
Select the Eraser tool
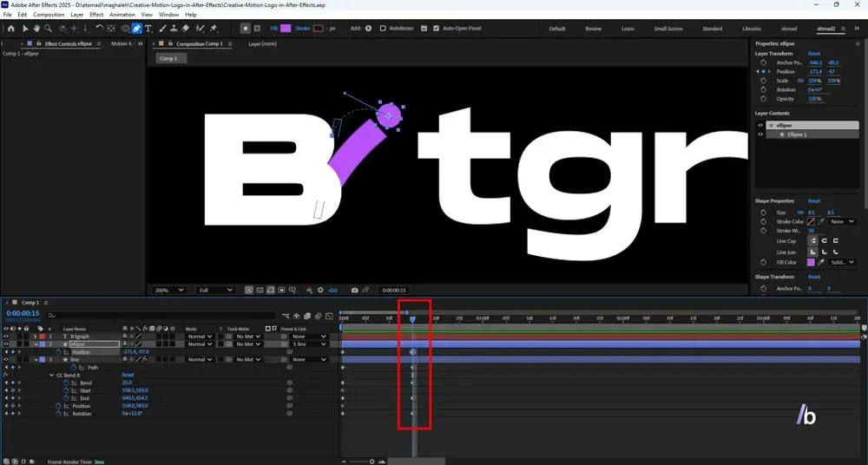click(x=186, y=29)
